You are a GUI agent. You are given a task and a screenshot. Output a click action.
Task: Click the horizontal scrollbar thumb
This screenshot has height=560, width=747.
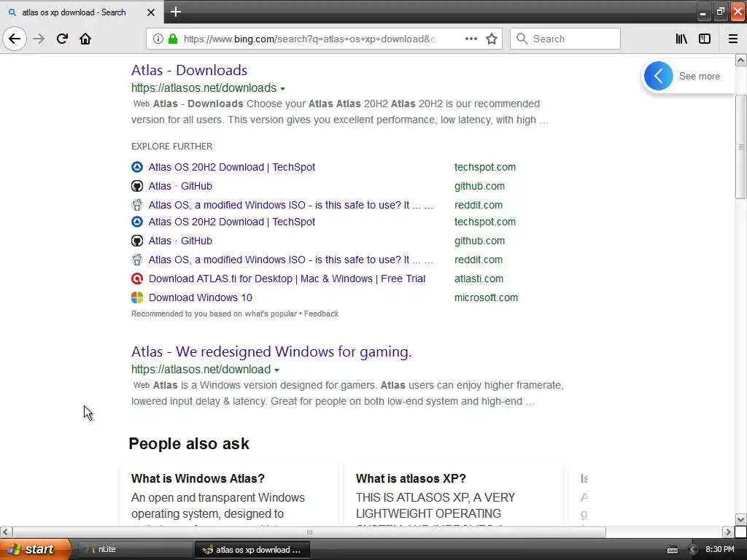[309, 532]
